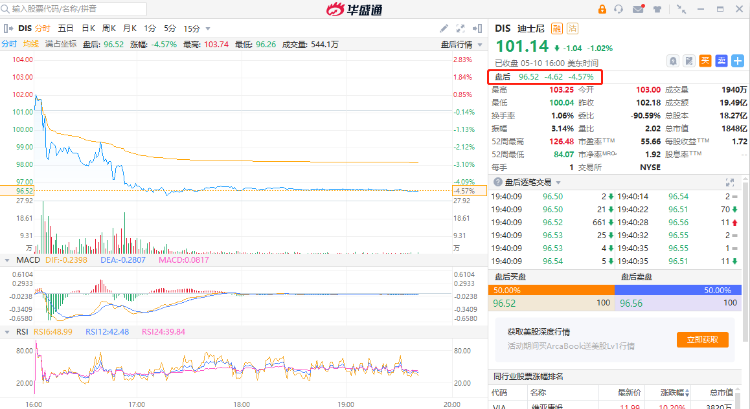Screen dimensions: 750x409
Task: Click the 市盈率TTM value 55.66
Action: (651, 142)
